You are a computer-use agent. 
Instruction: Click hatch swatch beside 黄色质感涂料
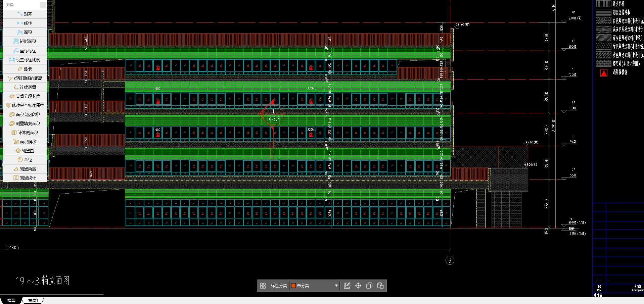pos(603,55)
